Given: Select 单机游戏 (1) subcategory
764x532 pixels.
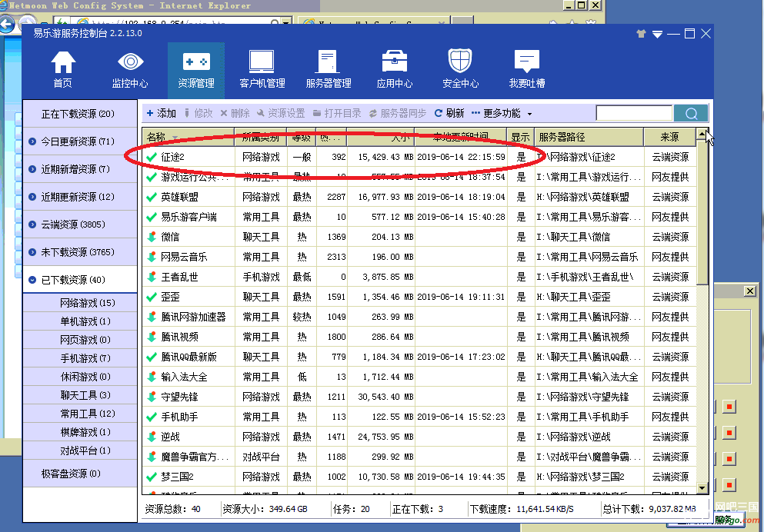Looking at the screenshot, I should pyautogui.click(x=80, y=321).
